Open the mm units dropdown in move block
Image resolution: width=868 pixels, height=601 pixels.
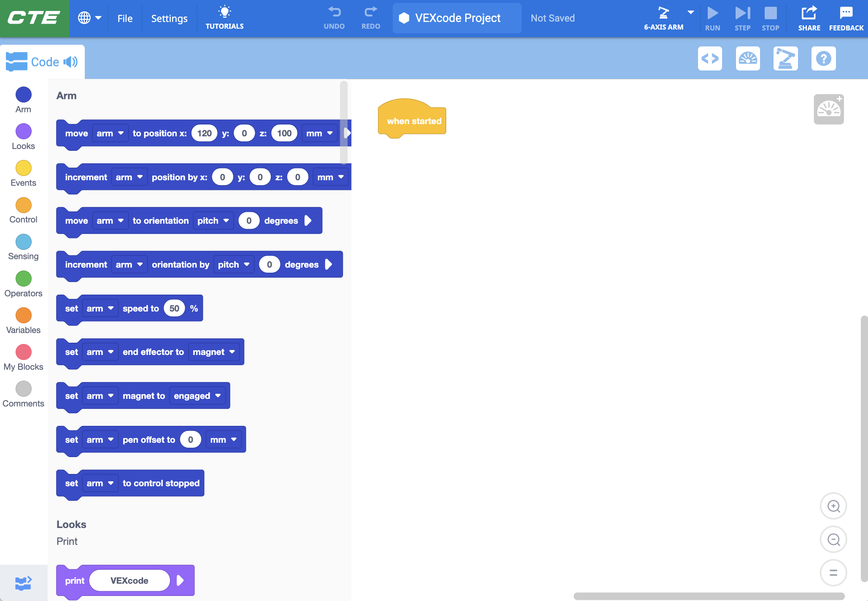click(x=319, y=133)
